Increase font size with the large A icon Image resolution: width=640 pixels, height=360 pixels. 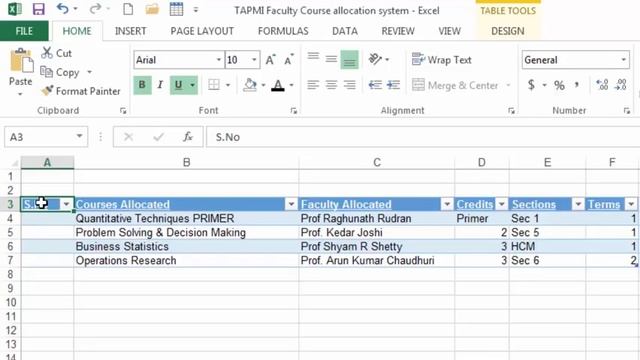pos(270,60)
